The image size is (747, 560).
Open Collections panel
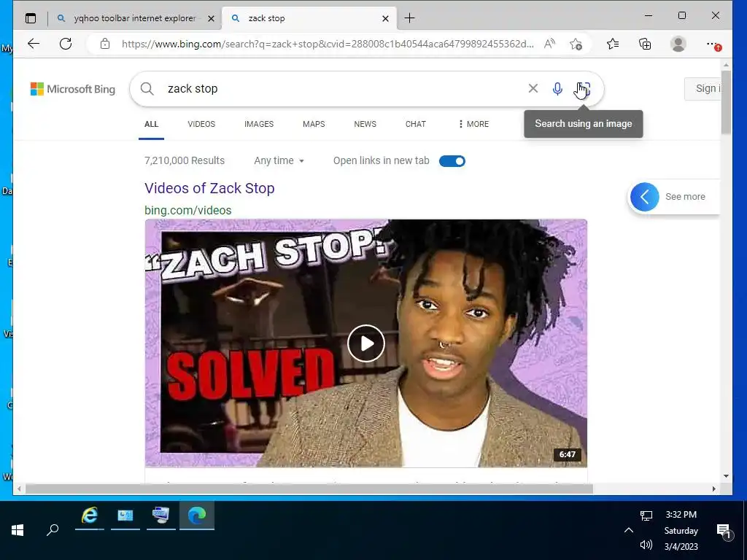point(645,44)
